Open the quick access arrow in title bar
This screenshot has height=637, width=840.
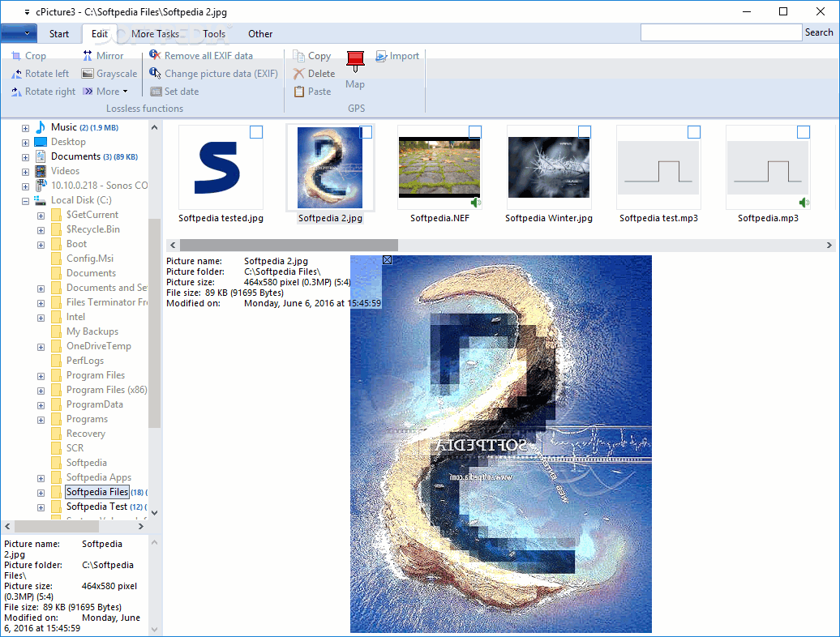point(27,12)
